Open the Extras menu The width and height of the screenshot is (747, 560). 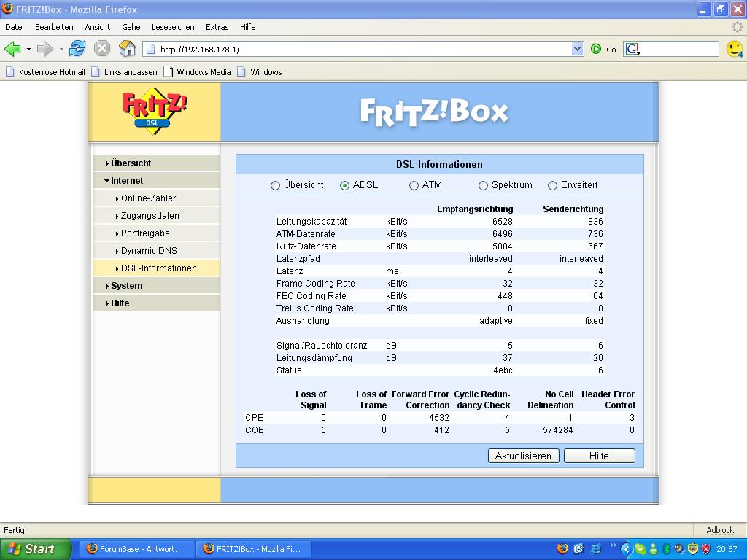tap(217, 27)
